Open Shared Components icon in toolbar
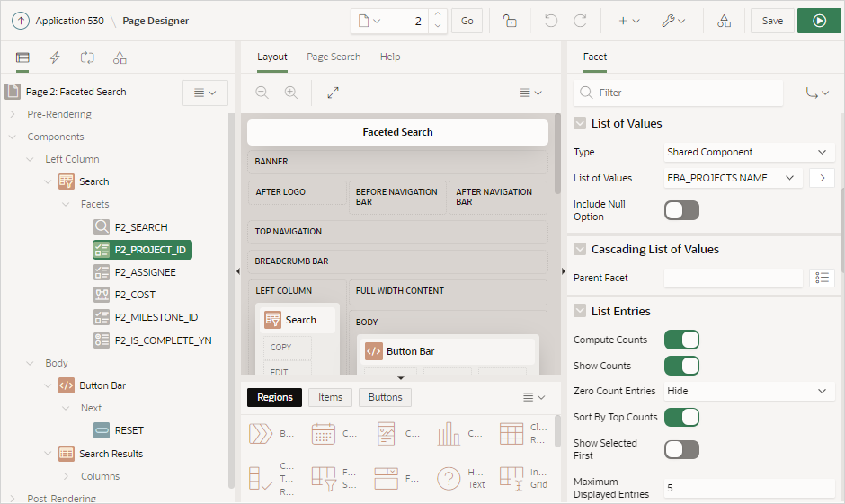The height and width of the screenshot is (504, 845). [x=724, y=21]
